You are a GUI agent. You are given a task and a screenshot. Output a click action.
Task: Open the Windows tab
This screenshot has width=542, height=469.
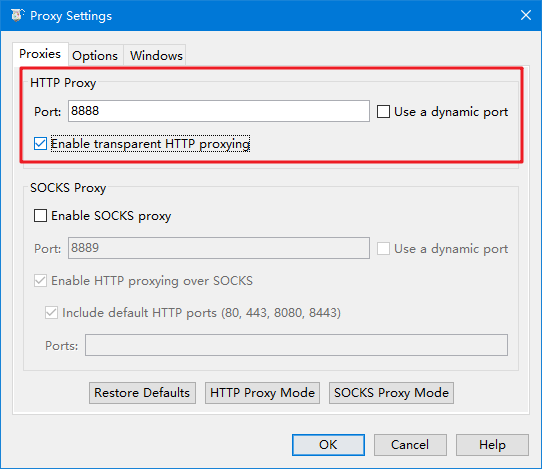(x=156, y=55)
